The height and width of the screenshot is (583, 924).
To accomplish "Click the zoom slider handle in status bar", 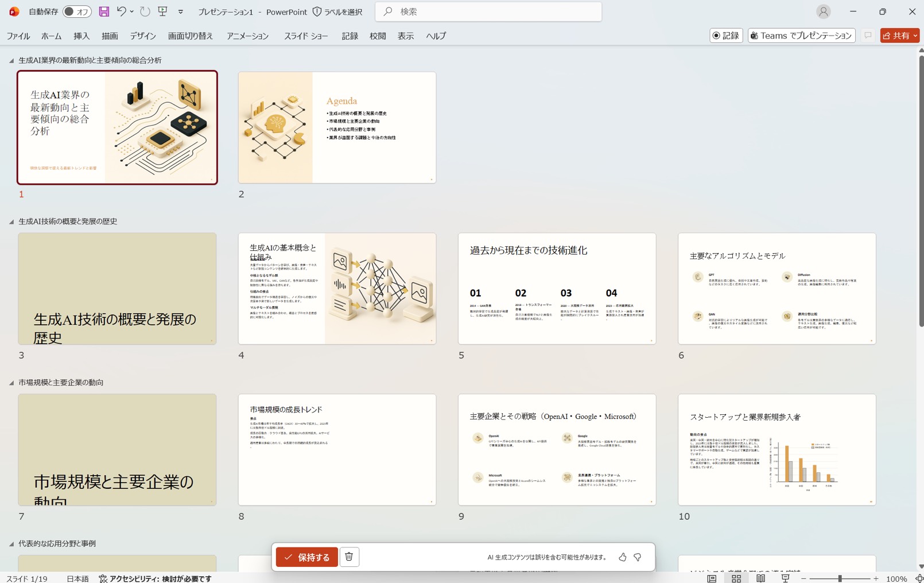I will 840,578.
